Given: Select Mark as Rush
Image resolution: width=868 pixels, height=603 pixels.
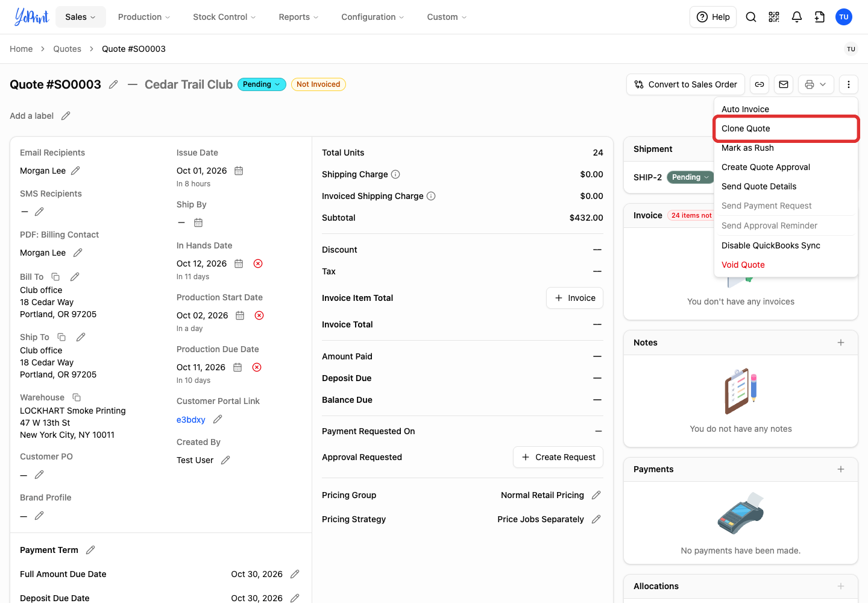Looking at the screenshot, I should click(x=786, y=148).
